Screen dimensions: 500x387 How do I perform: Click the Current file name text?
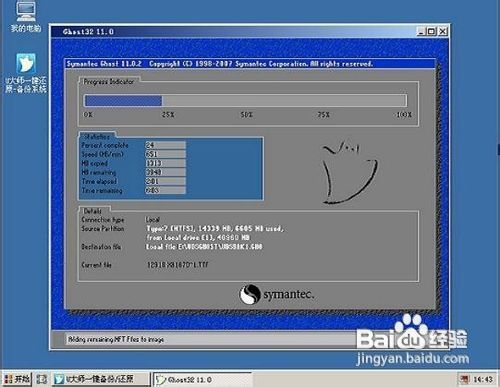tap(178, 265)
